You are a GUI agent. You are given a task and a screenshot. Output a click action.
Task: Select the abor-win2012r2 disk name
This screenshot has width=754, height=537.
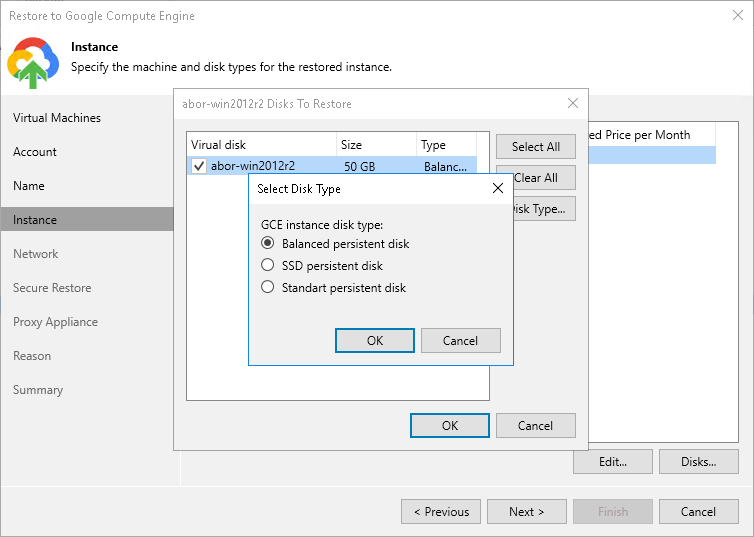[x=253, y=166]
